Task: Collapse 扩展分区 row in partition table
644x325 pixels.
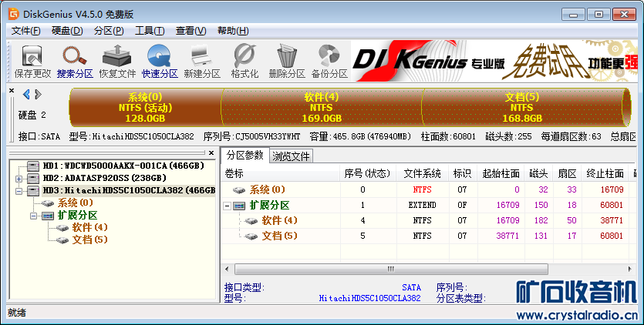Action: point(227,206)
